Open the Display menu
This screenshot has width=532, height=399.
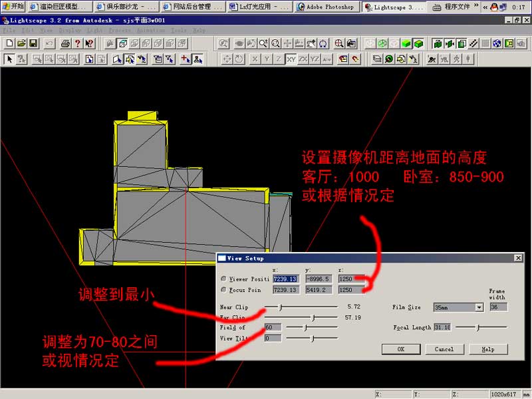[x=70, y=30]
